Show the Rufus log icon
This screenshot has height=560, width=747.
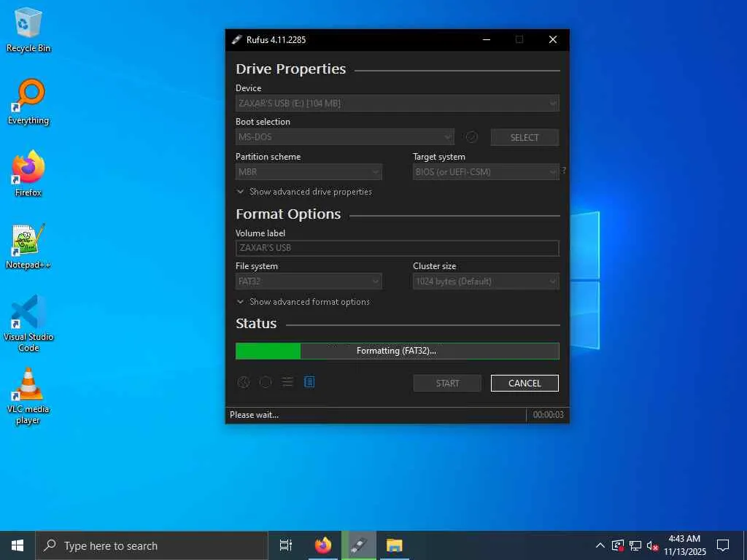pos(309,382)
